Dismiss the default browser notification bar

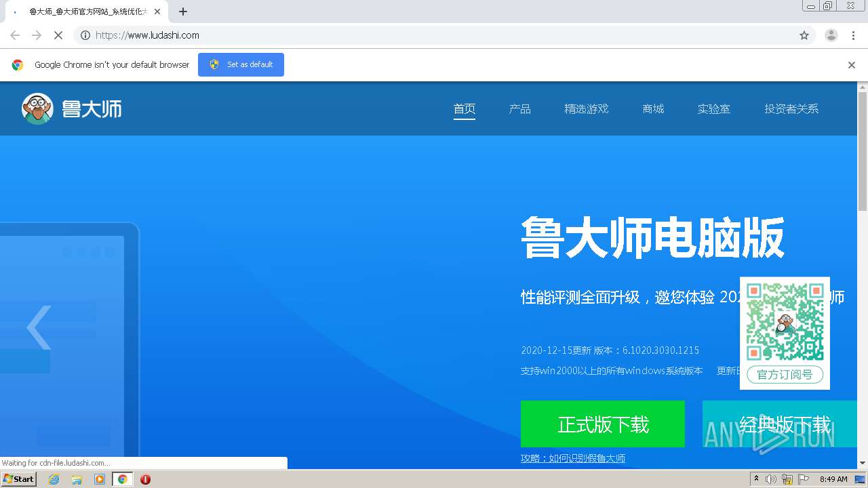click(x=852, y=65)
